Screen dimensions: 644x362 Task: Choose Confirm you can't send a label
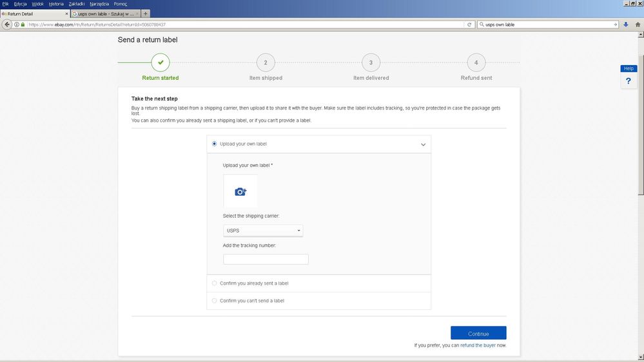215,301
